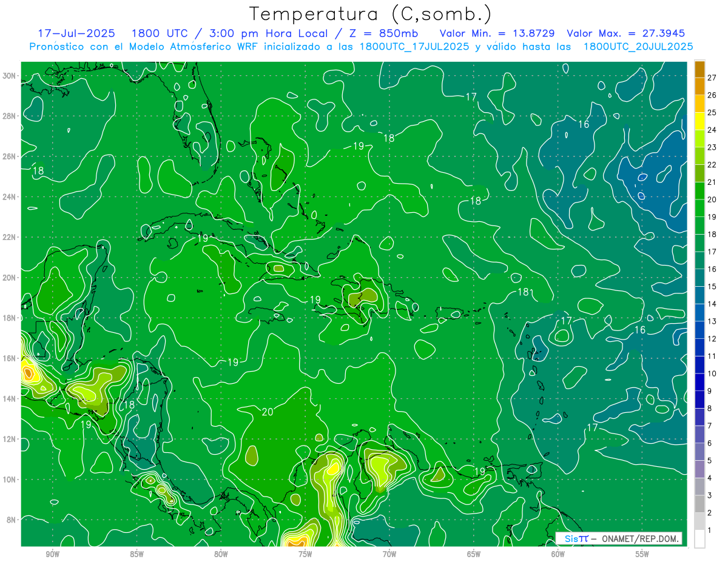728x562 pixels.
Task: Click the 12N latitude axis label
Action: (10, 439)
